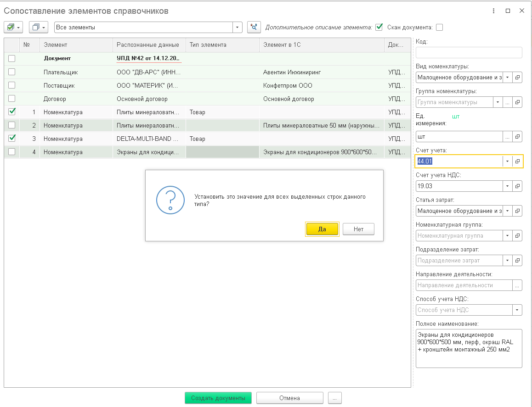
Task: Check the Поставщик row checkbox
Action: (12, 85)
